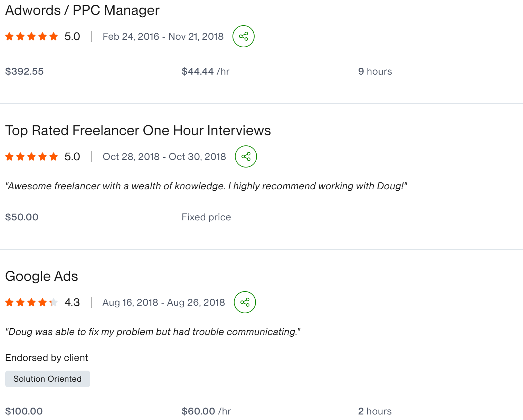Click the 4.3 star rating of Google Ads
This screenshot has height=420, width=523.
pos(31,303)
